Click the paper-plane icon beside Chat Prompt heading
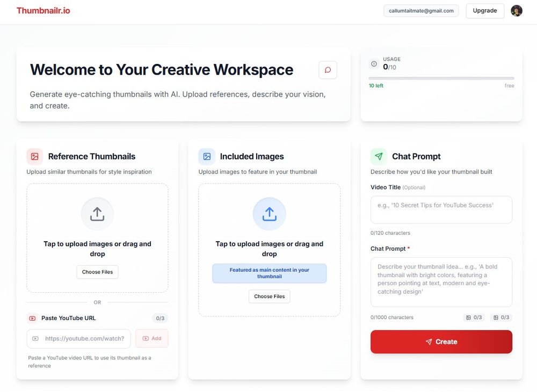 [379, 156]
